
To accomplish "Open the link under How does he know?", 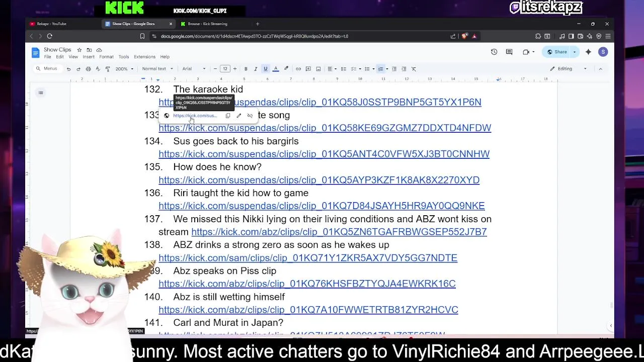I will (319, 180).
